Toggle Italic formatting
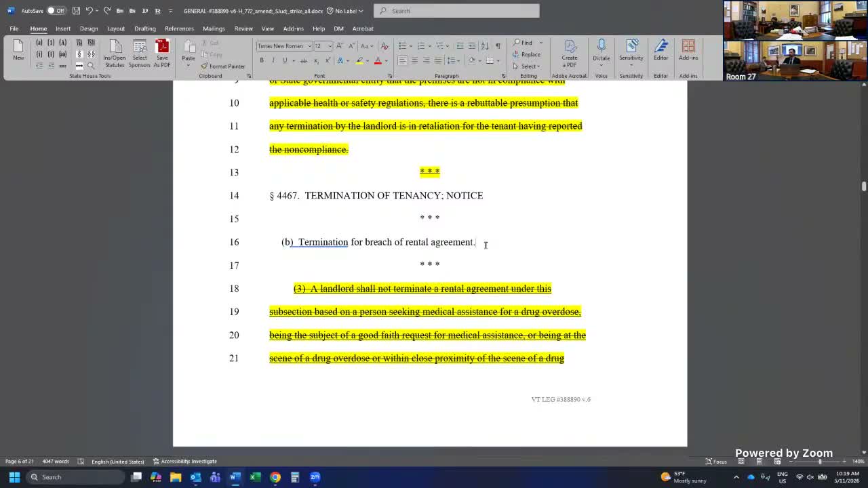 coord(273,60)
